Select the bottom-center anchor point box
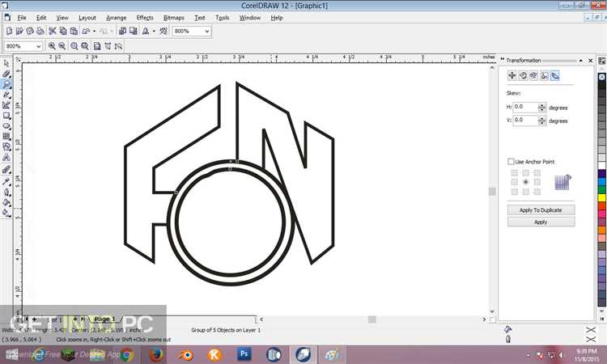Screen dimensions: 607x364 525,192
